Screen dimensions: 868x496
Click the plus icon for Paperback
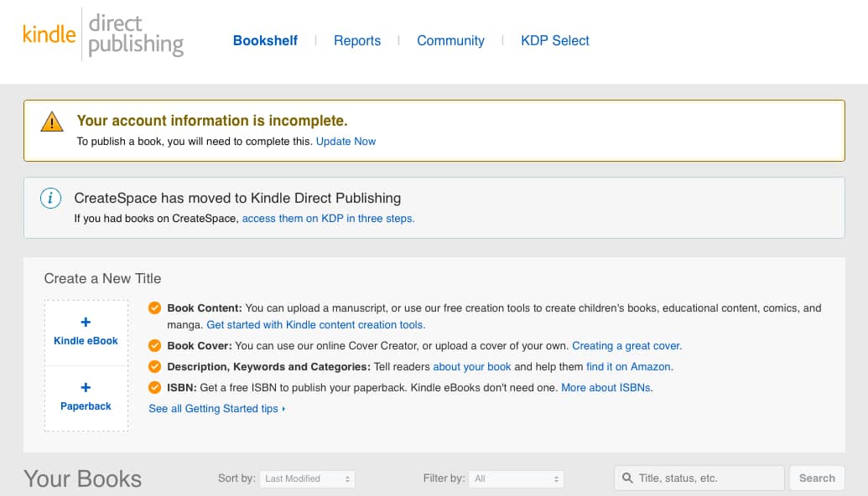[86, 388]
